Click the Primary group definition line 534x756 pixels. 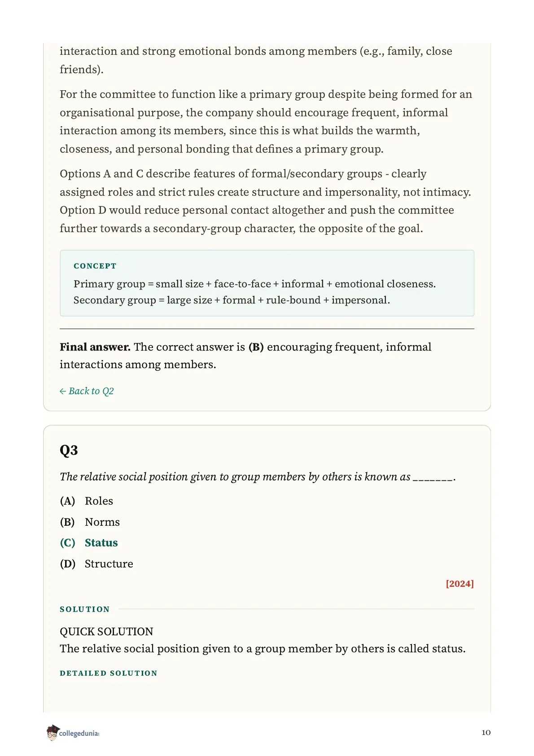(x=254, y=284)
